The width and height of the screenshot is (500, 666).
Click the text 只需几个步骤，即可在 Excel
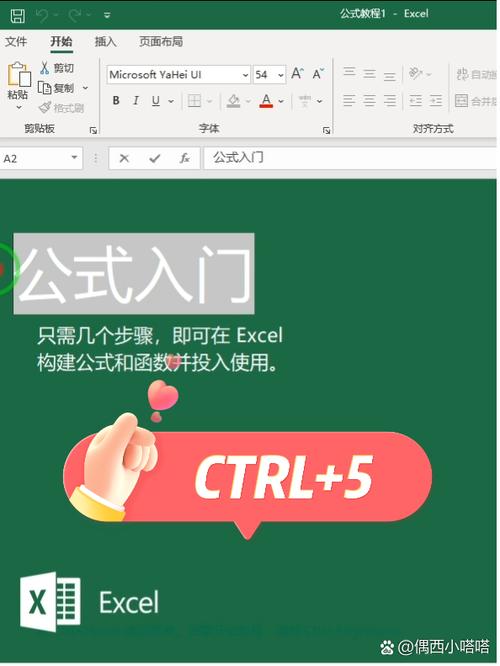[160, 336]
